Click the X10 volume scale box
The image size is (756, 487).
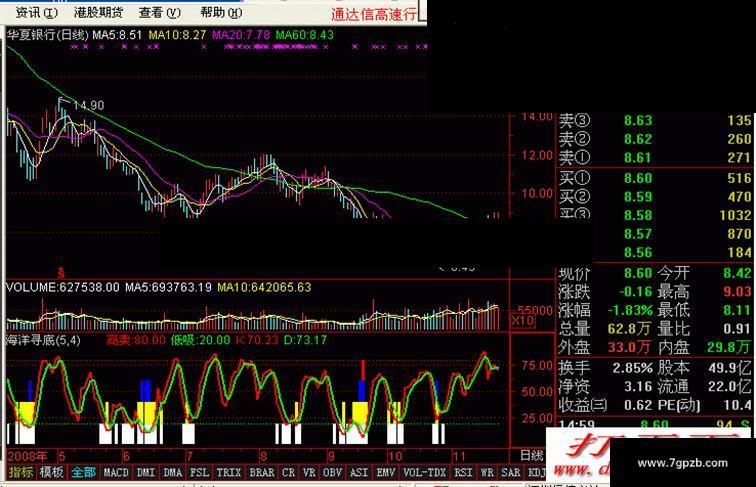(x=523, y=321)
